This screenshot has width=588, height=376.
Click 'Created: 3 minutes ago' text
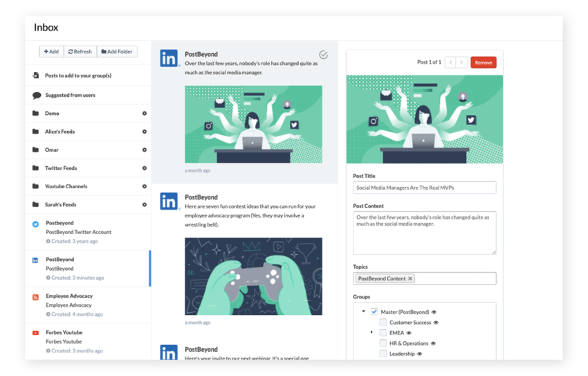click(x=77, y=278)
